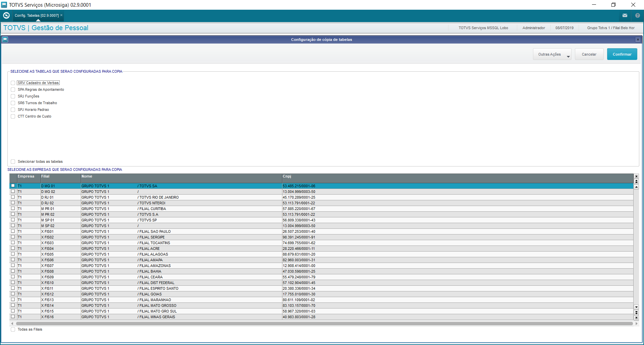The image size is (644, 345).
Task: Click the Cnpj column header
Action: pyautogui.click(x=458, y=178)
